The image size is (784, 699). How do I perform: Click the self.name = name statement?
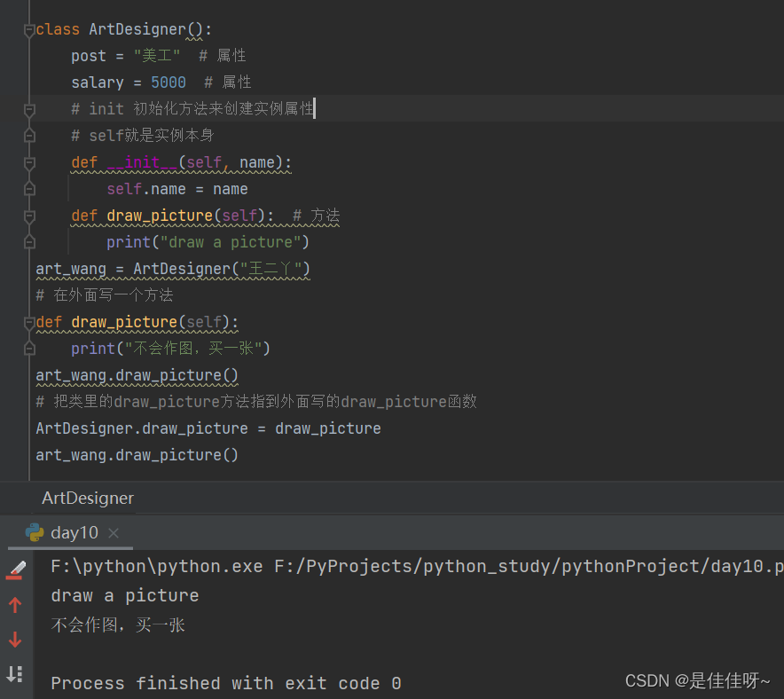pyautogui.click(x=177, y=189)
